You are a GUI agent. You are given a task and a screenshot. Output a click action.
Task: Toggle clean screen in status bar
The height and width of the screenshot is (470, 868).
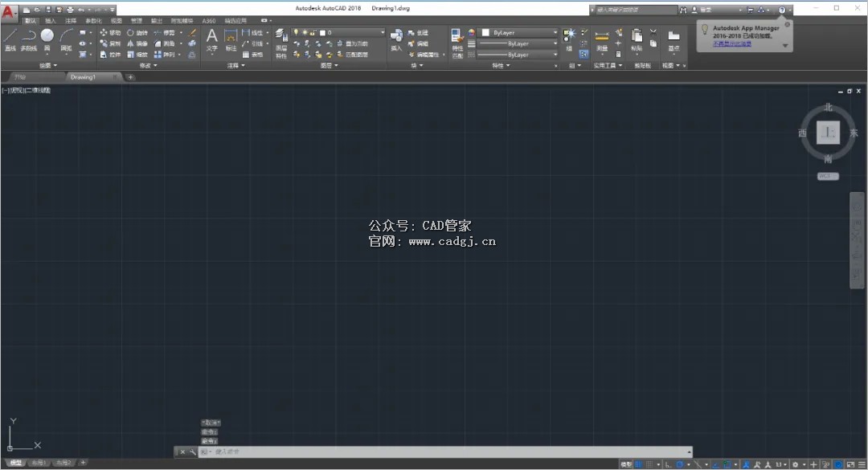[x=850, y=464]
